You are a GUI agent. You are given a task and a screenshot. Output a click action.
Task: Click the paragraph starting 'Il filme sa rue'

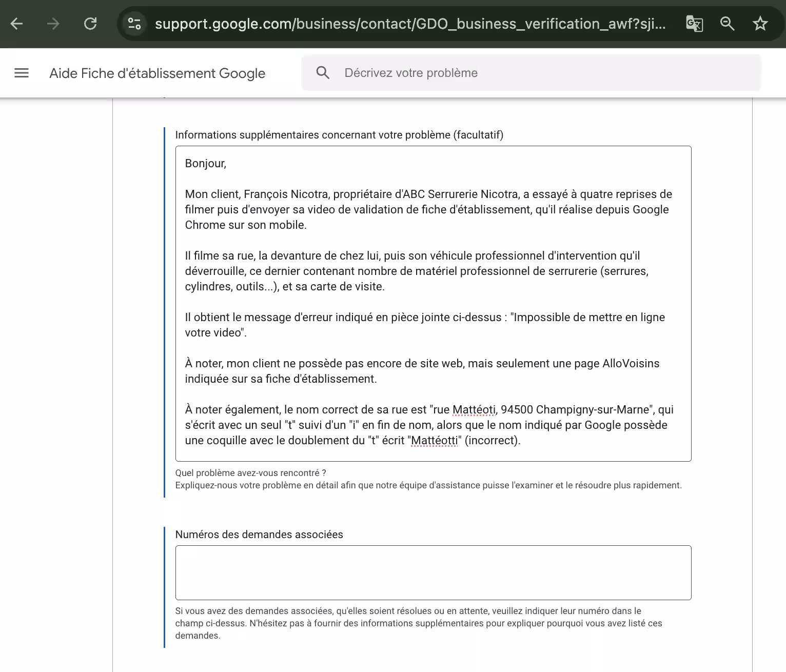[417, 271]
